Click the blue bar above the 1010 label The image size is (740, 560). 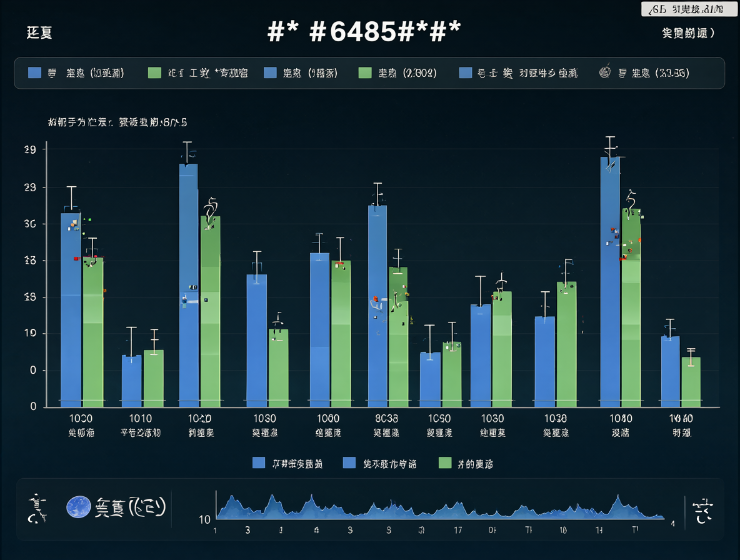[132, 381]
